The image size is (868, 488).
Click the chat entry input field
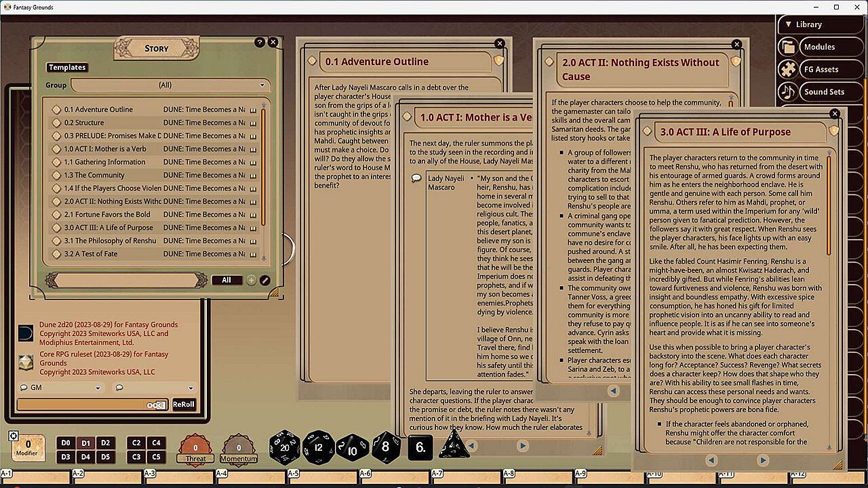[x=92, y=405]
